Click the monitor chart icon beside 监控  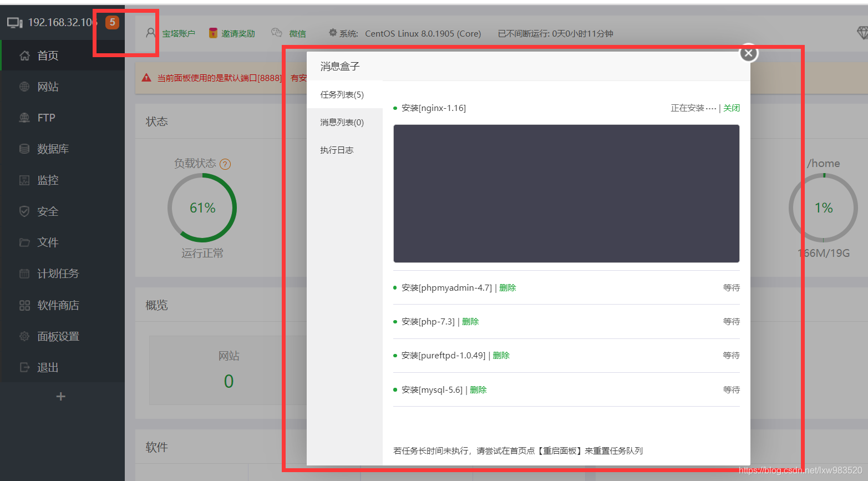24,180
